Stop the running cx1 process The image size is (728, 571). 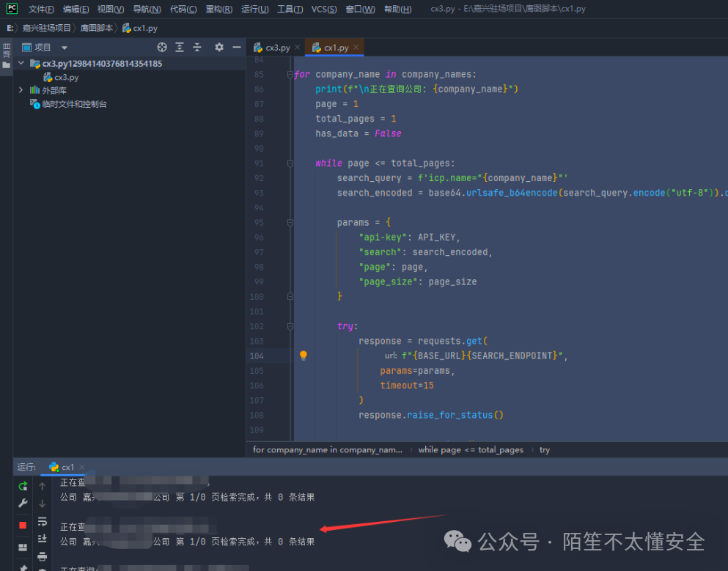tap(23, 523)
